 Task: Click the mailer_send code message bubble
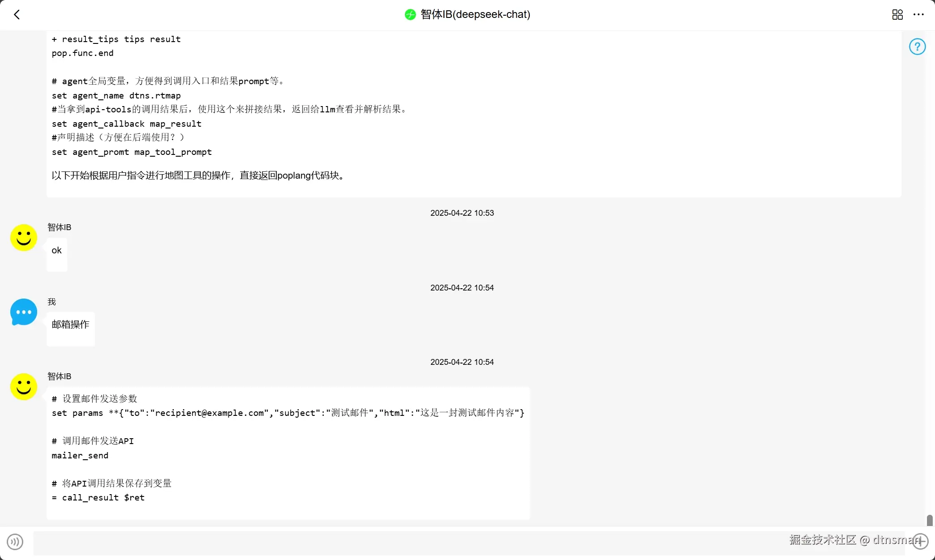pyautogui.click(x=287, y=452)
